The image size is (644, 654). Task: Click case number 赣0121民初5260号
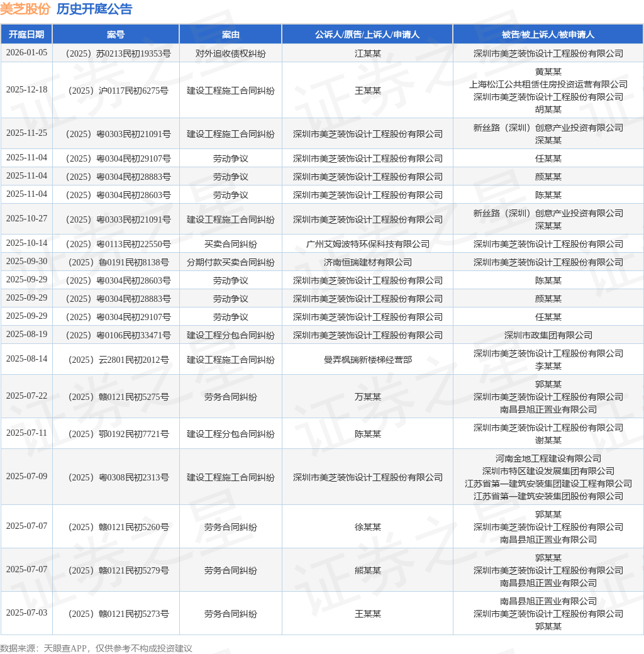click(118, 527)
